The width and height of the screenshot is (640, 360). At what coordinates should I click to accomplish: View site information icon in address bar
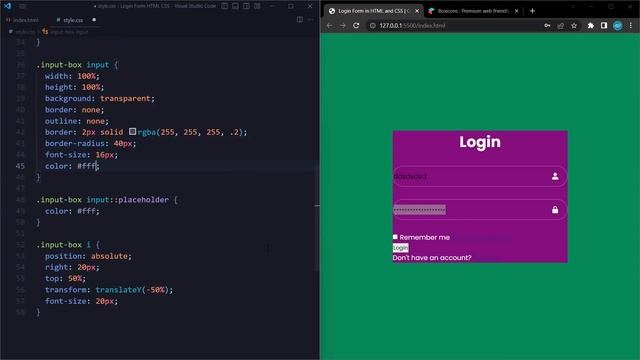[x=373, y=25]
